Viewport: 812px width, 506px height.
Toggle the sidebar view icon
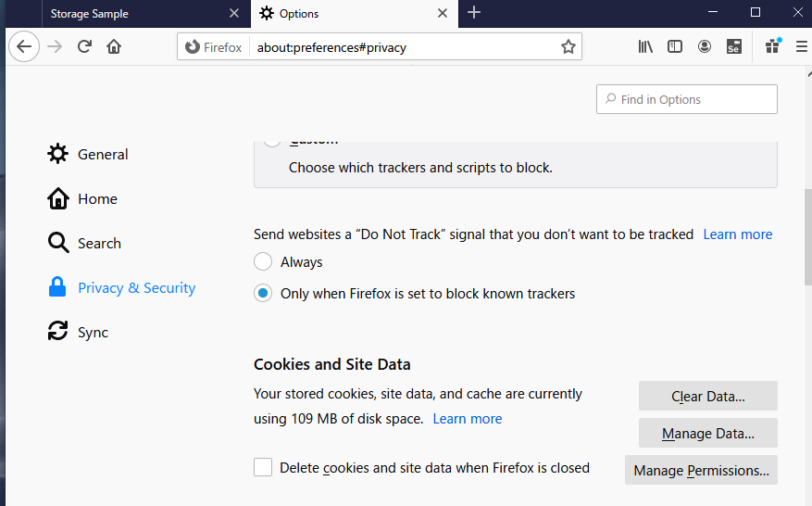[675, 46]
